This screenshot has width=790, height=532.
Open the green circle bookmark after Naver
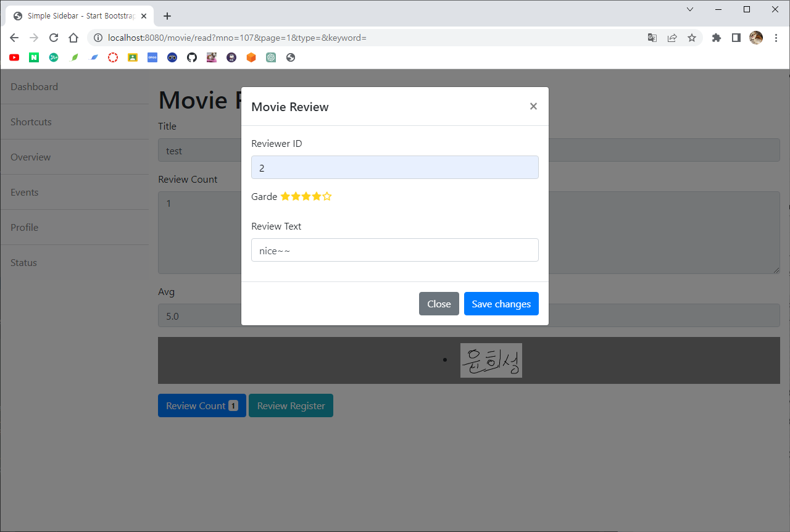[x=54, y=57]
